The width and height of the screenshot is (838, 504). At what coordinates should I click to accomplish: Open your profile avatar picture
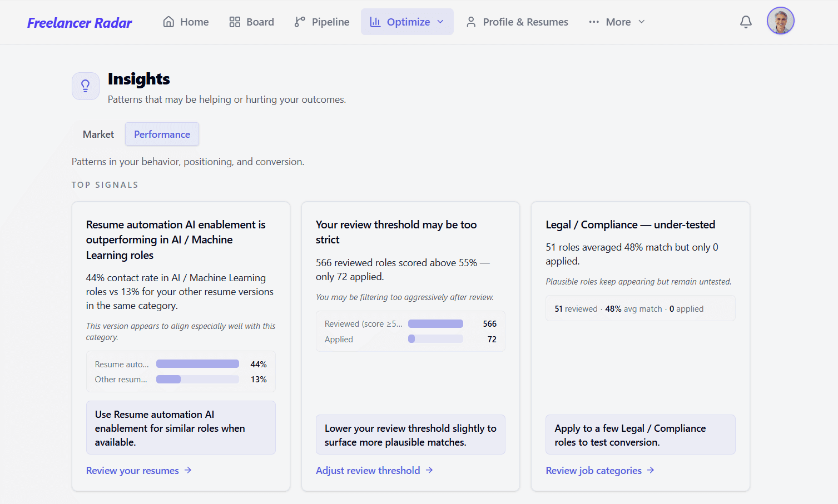[780, 21]
